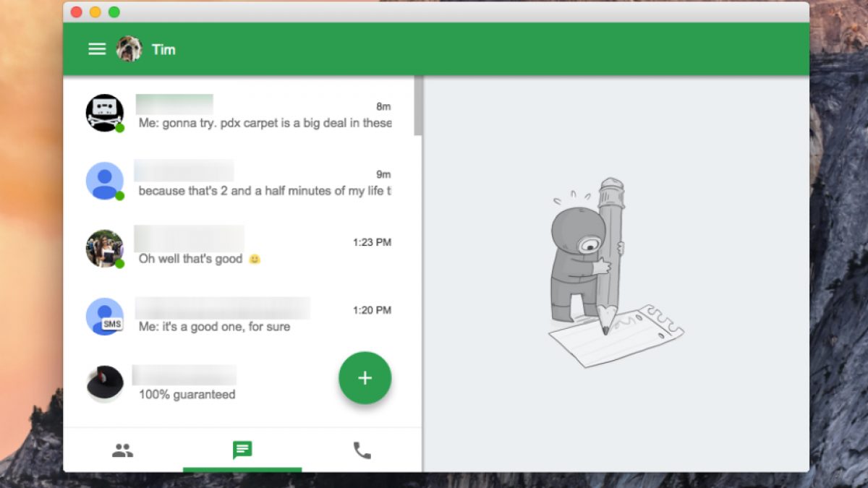Open the "pdx carpet" conversation

265,123
